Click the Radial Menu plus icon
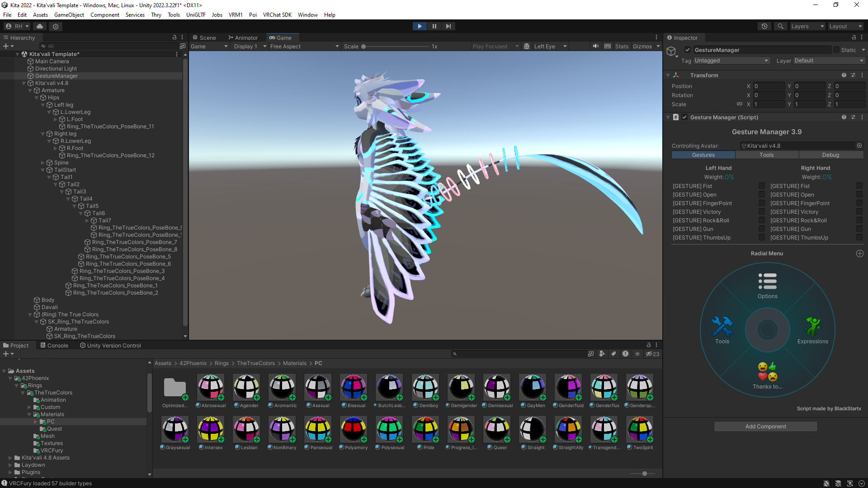 tap(859, 253)
